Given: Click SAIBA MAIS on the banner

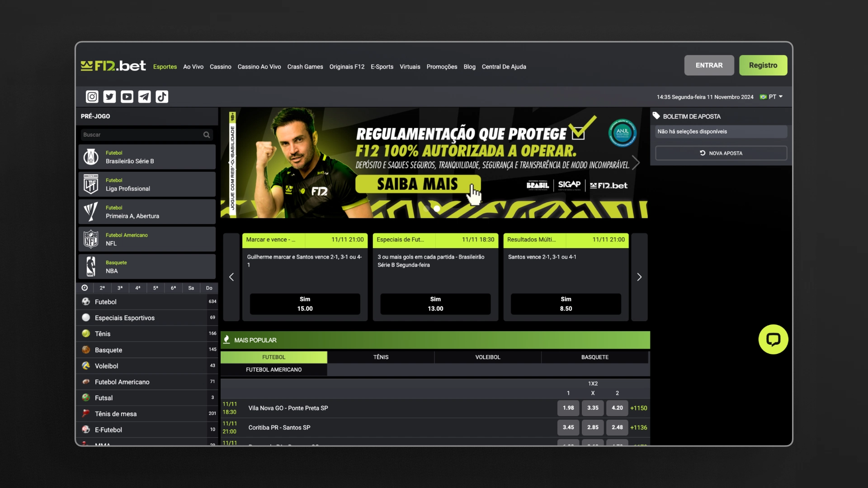Looking at the screenshot, I should (x=418, y=184).
